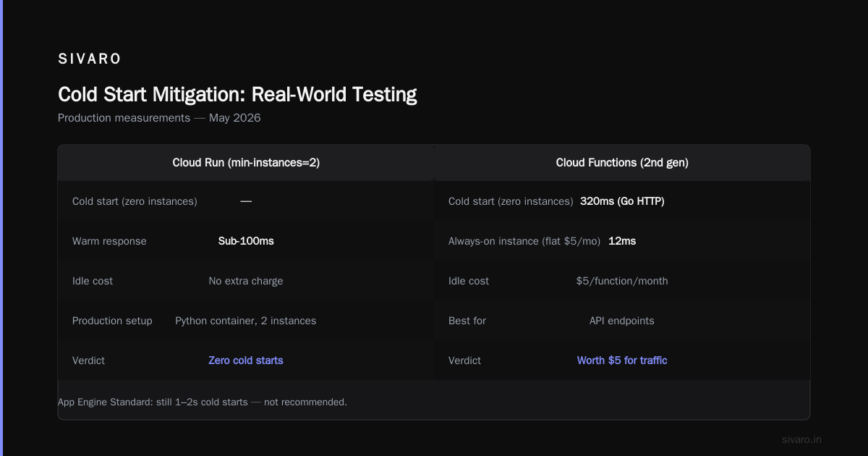Screen dimensions: 868x456
Task: Click 'Always-on instance (flat $5/mo)' label
Action: (x=524, y=241)
